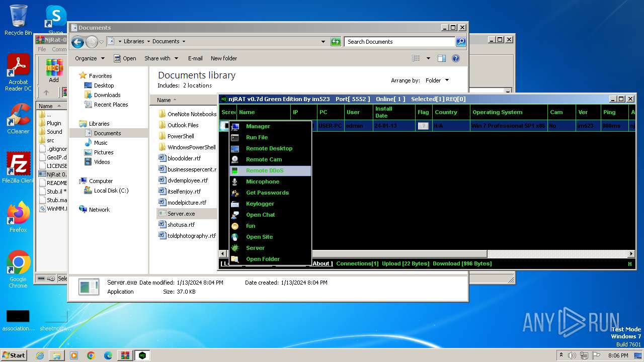The image size is (644, 362).
Task: Click Microsoft Edge icon on taskbar
Action: [108, 355]
